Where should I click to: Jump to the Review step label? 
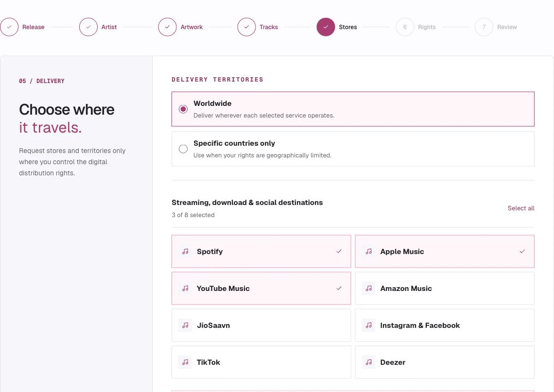[507, 27]
